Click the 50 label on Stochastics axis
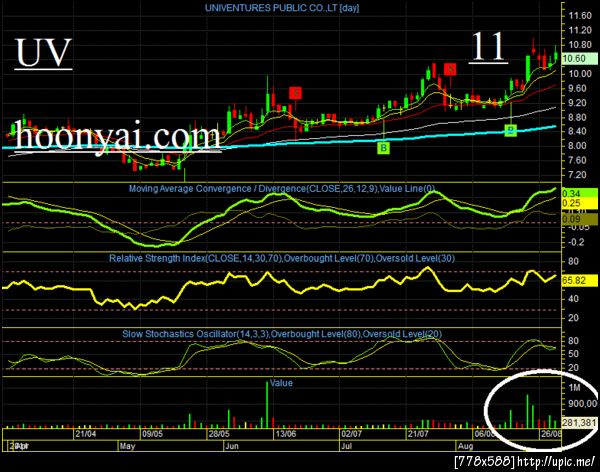 574,354
